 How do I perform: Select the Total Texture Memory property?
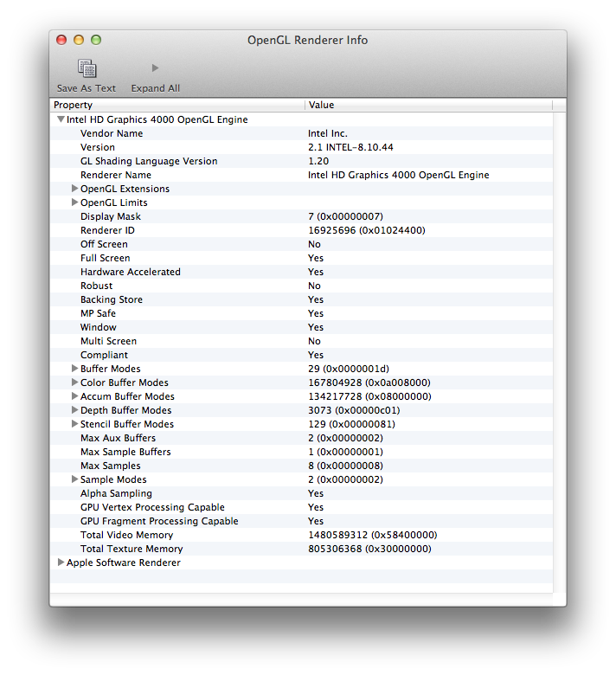pos(301,549)
